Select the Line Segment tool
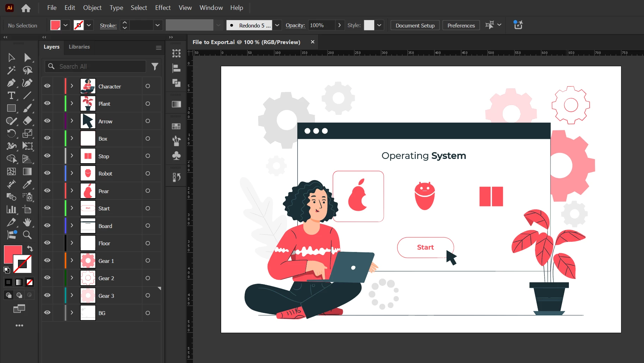 [x=28, y=96]
